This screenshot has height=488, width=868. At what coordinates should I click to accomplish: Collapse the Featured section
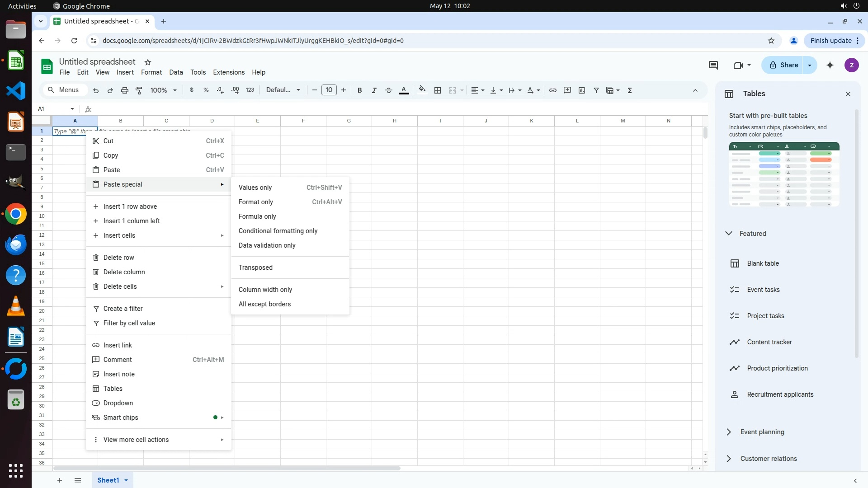(729, 234)
